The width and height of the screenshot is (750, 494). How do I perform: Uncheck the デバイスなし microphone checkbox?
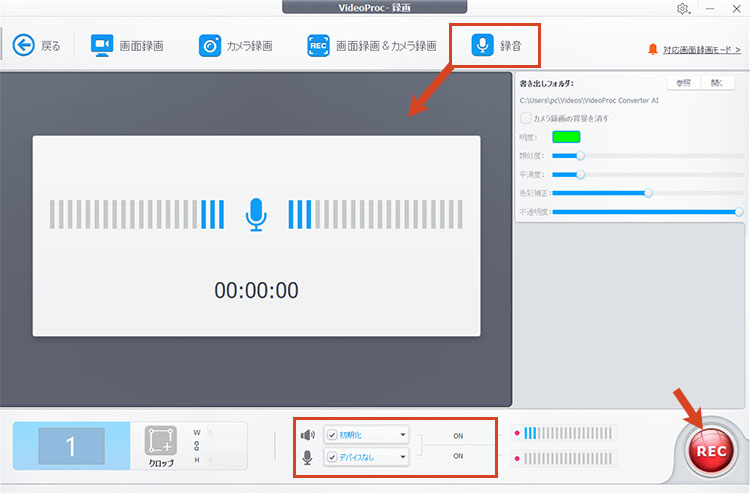(332, 458)
